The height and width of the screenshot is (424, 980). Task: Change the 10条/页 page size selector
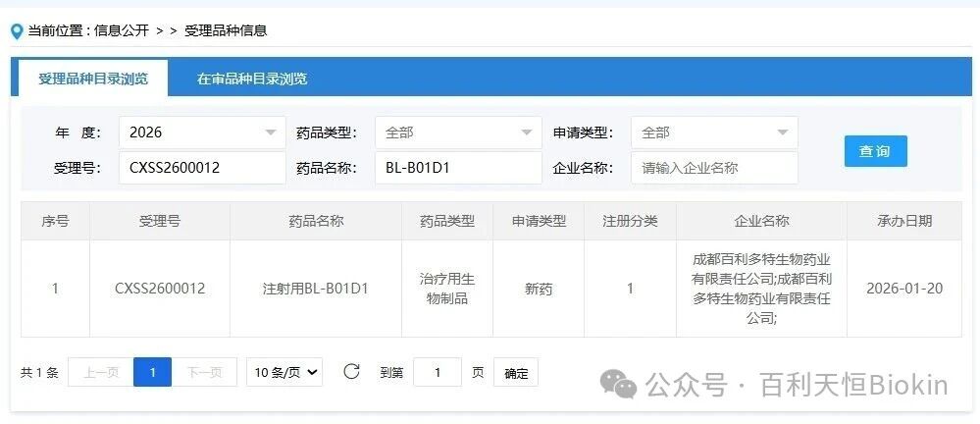click(x=284, y=372)
